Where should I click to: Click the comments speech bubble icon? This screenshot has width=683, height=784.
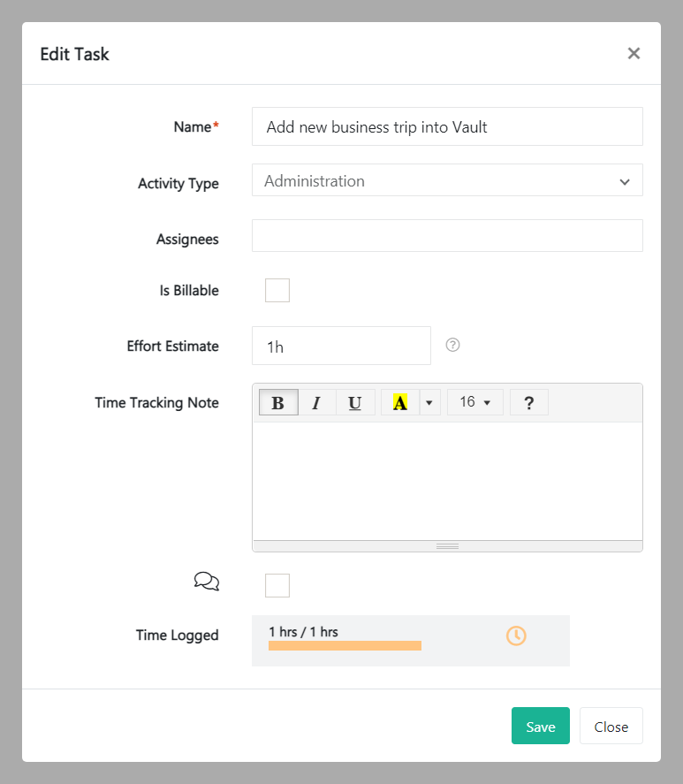click(206, 581)
